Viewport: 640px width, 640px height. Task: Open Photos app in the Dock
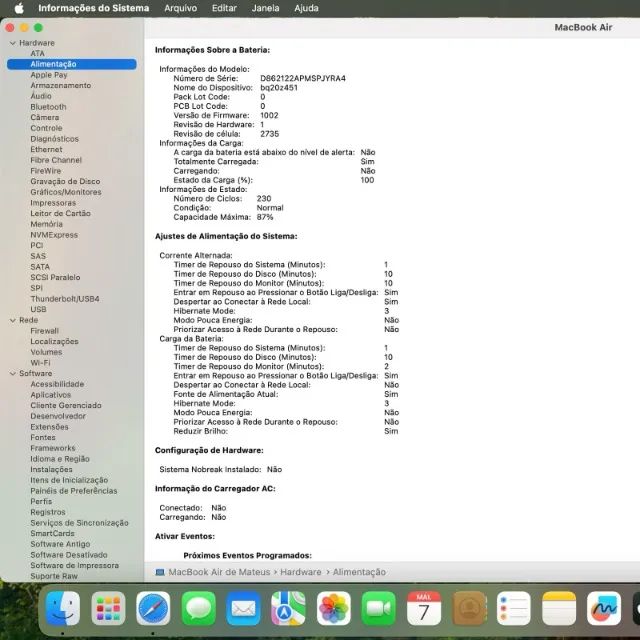point(333,608)
